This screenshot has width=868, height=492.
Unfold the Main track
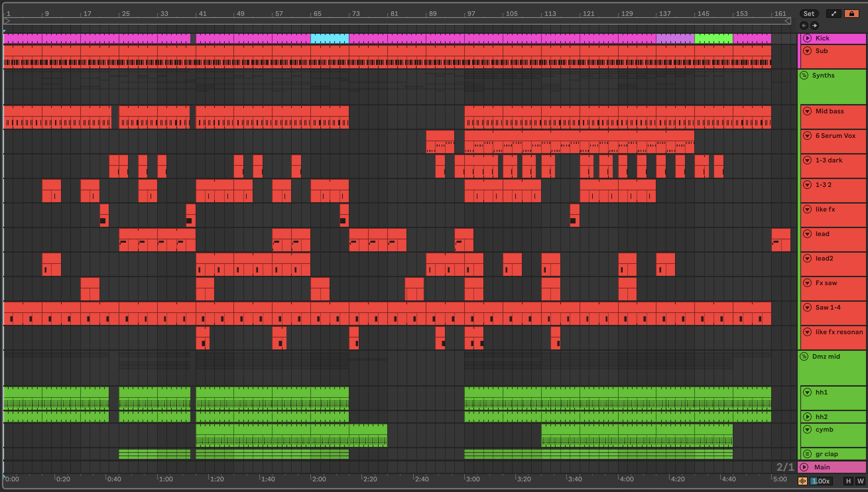coord(804,467)
